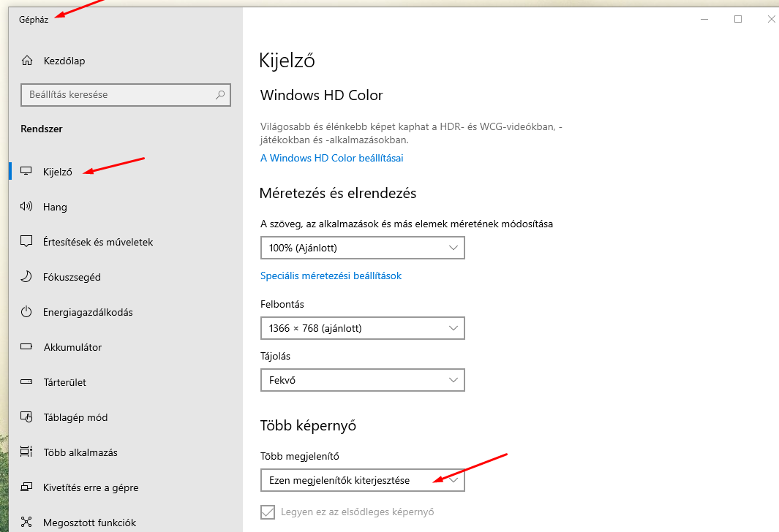The width and height of the screenshot is (779, 532).
Task: Open the 100% (Ajánlott) scaling dropdown
Action: [x=362, y=248]
